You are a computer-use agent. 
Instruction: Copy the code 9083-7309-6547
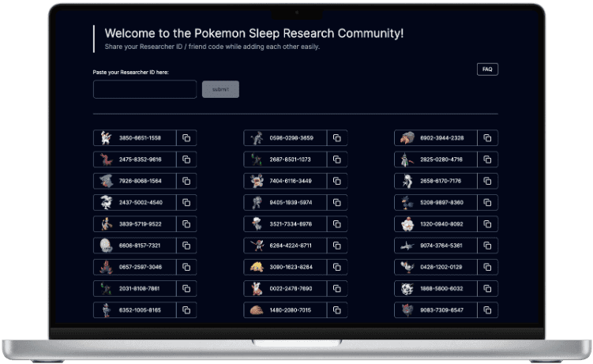[487, 310]
